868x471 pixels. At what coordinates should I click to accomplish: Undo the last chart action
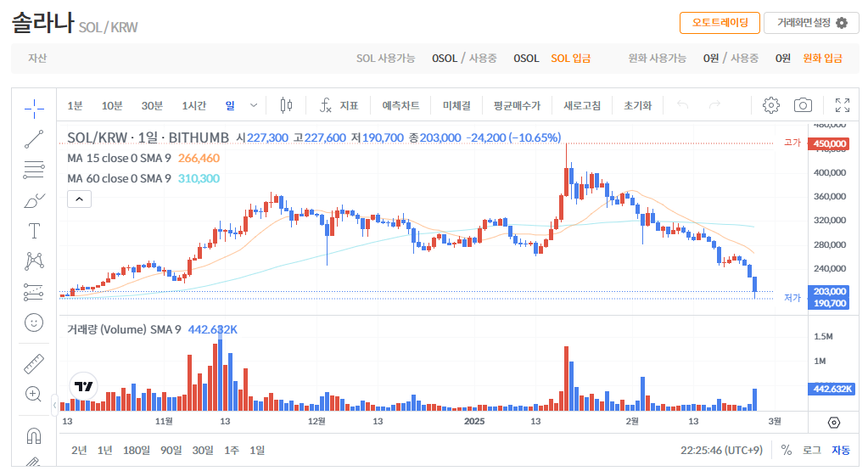point(682,104)
